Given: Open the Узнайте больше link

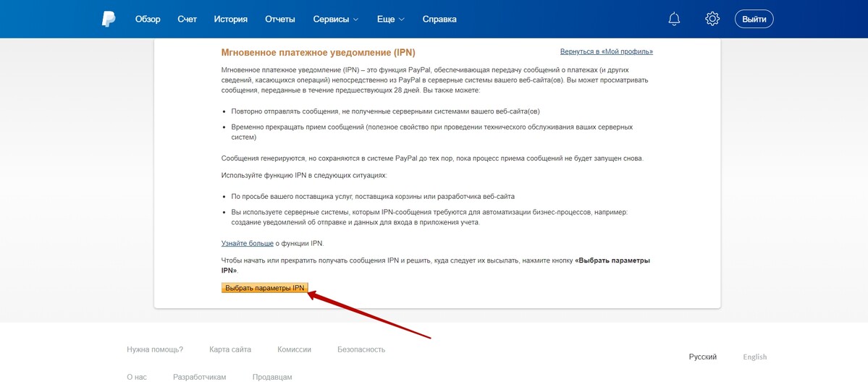Looking at the screenshot, I should [x=248, y=243].
